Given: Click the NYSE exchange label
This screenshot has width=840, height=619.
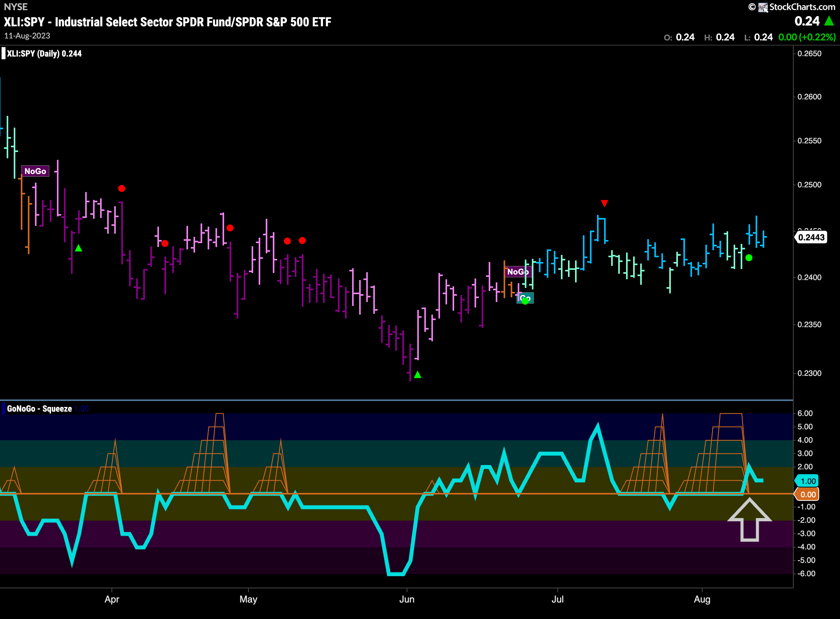Looking at the screenshot, I should (16, 7).
